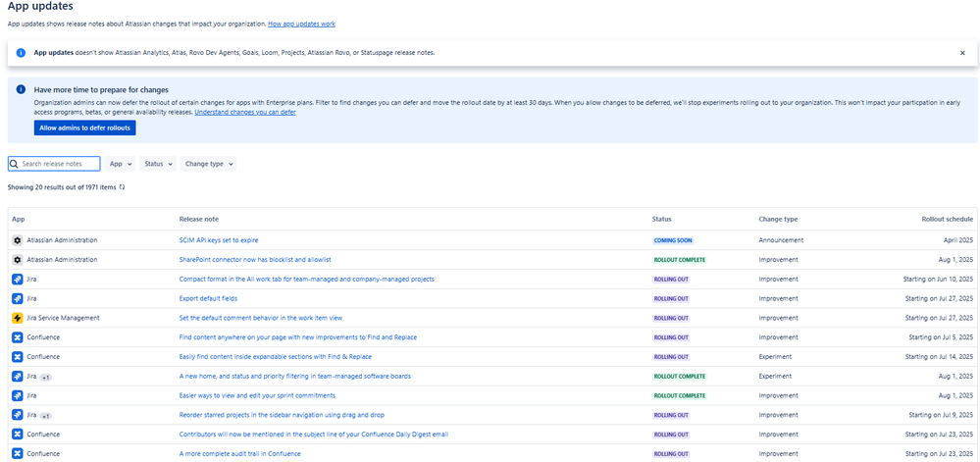Click Jira icon in Compact format row
This screenshot has width=980, height=462.
click(x=18, y=279)
